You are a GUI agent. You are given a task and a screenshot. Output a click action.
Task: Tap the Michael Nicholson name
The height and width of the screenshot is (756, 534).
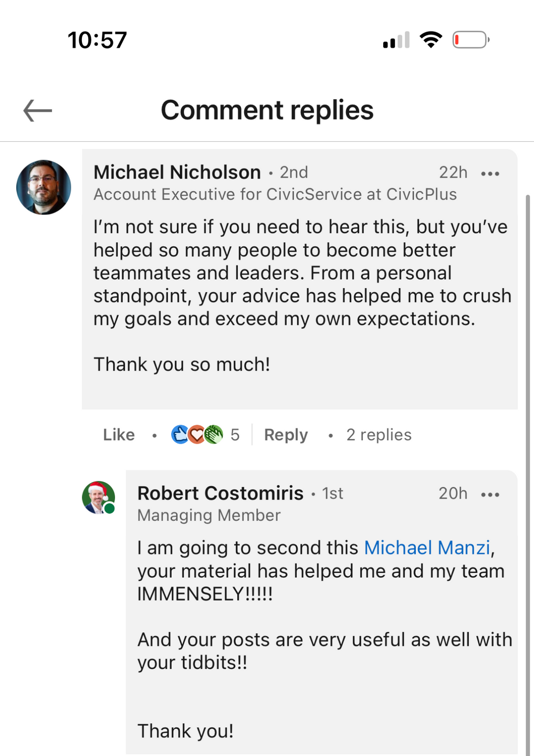coord(177,172)
